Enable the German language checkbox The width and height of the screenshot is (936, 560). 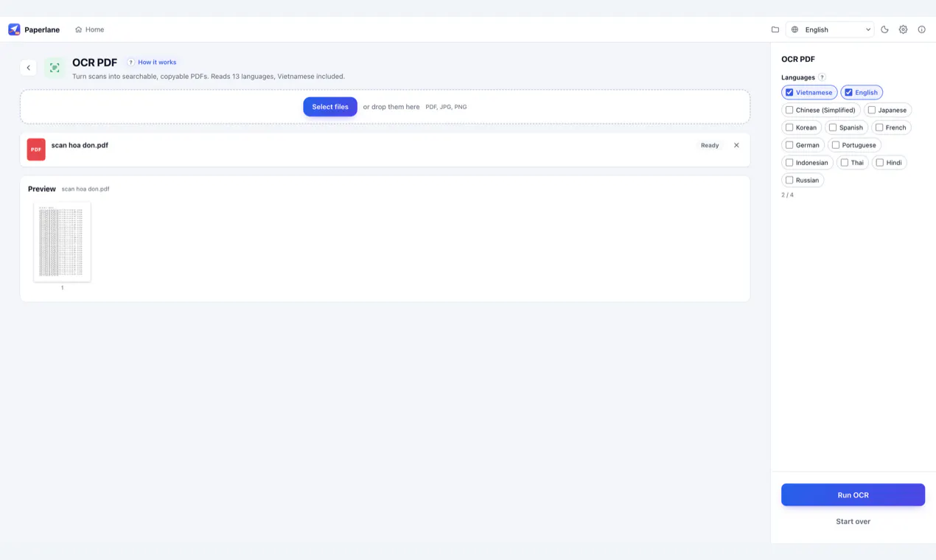point(789,145)
